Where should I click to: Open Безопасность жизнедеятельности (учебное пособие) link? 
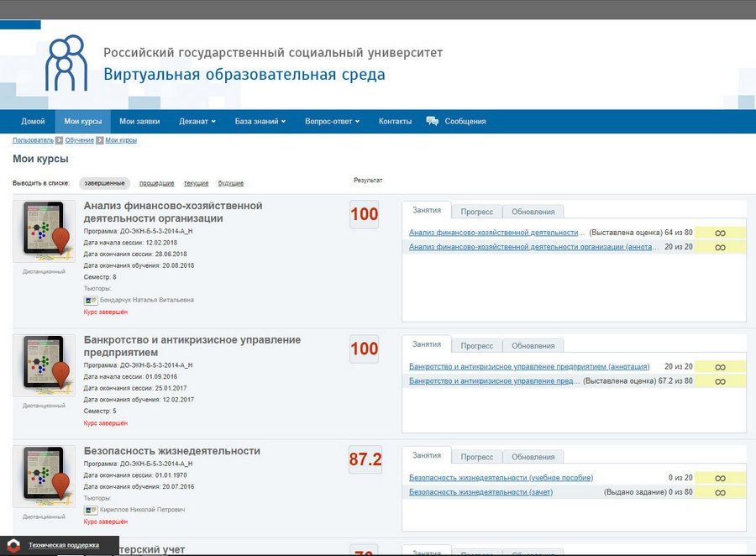pyautogui.click(x=501, y=478)
